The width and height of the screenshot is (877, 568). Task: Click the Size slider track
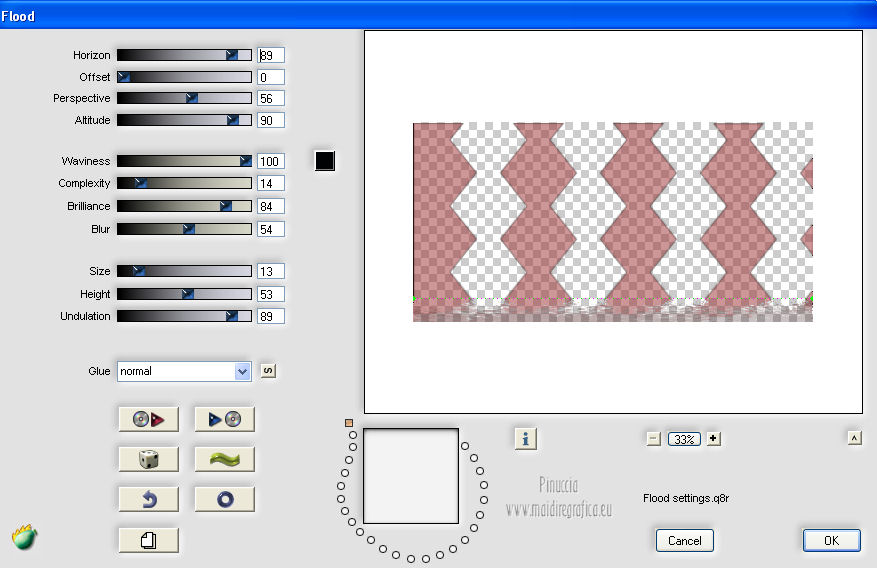[184, 271]
